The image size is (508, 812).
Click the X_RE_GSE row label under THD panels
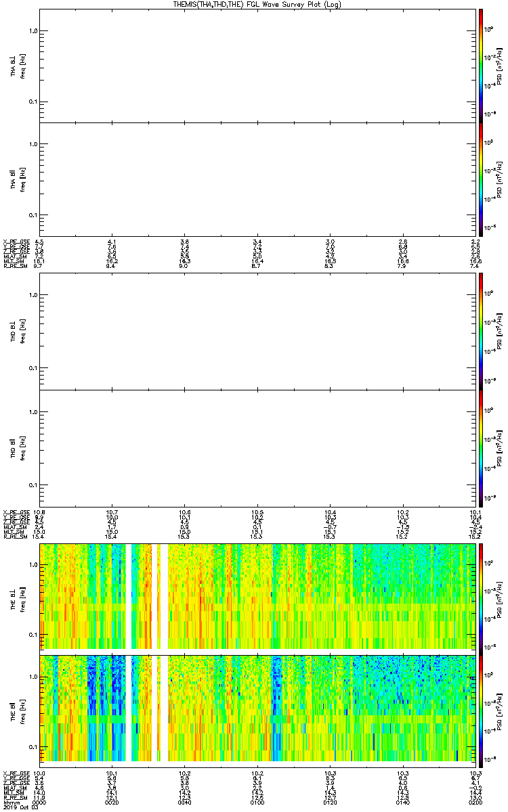tap(15, 512)
